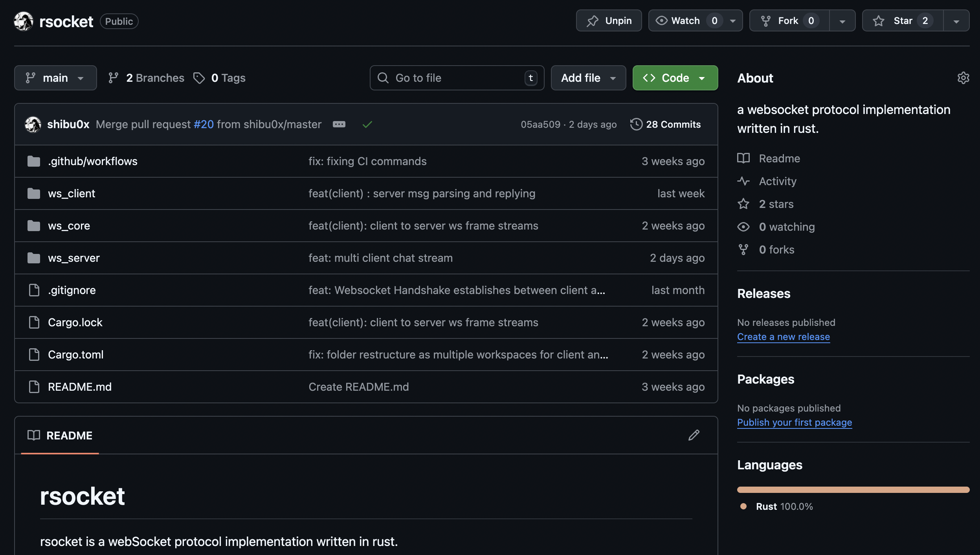This screenshot has height=555, width=980.
Task: Expand the commit message ellipsis icon
Action: pos(339,124)
